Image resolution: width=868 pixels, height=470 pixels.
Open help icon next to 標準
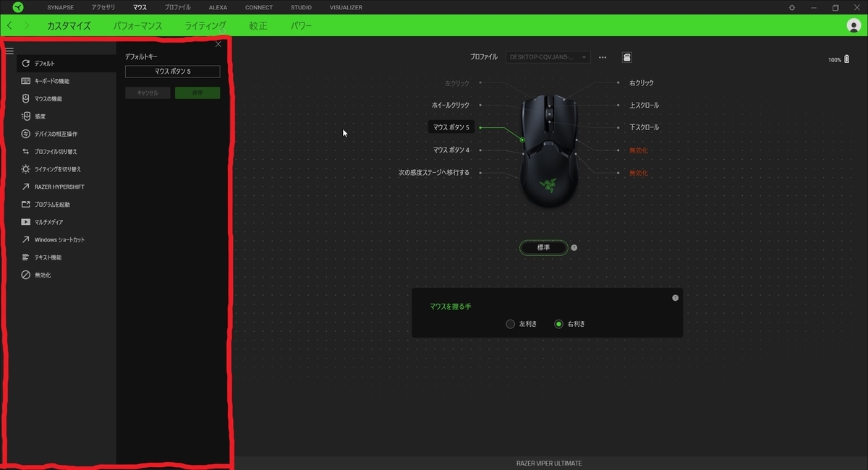(x=574, y=247)
